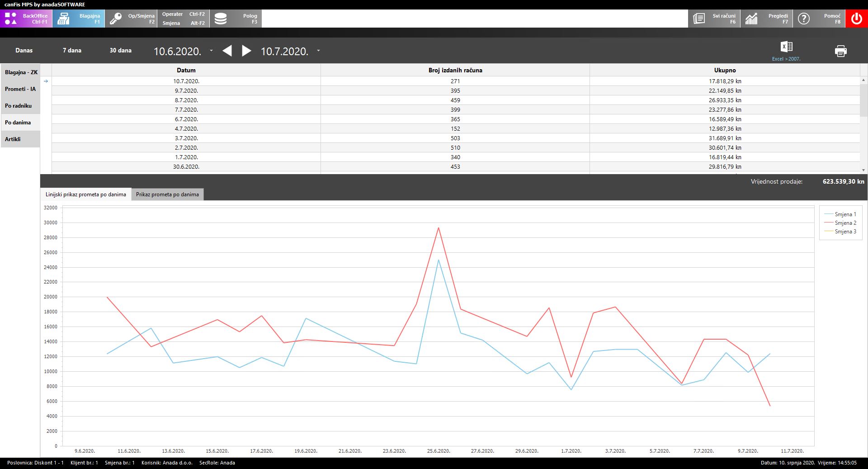Toggle Smjena 3 legend entry

tap(840, 232)
